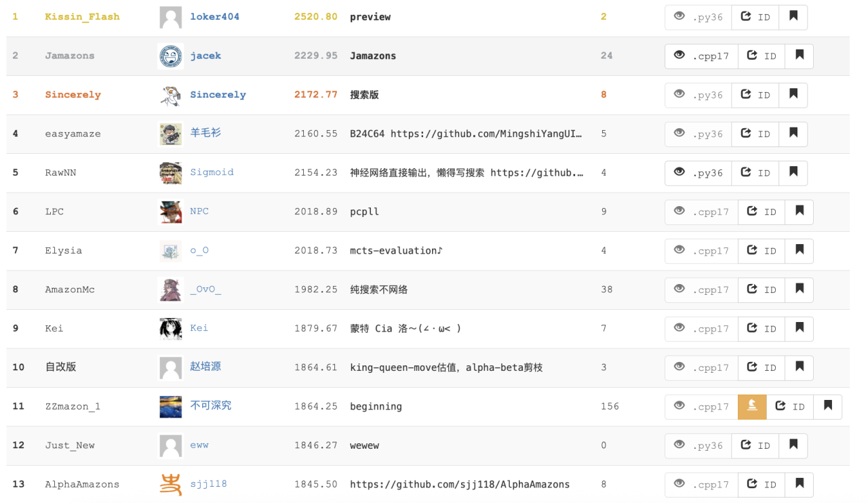Open the o_O user link
Image resolution: width=868 pixels, height=503 pixels.
point(199,250)
